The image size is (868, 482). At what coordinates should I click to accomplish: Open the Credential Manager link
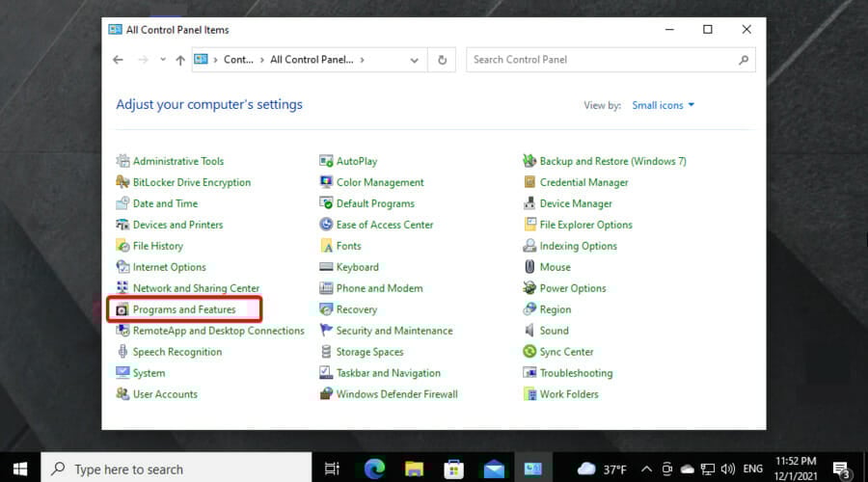coord(584,182)
